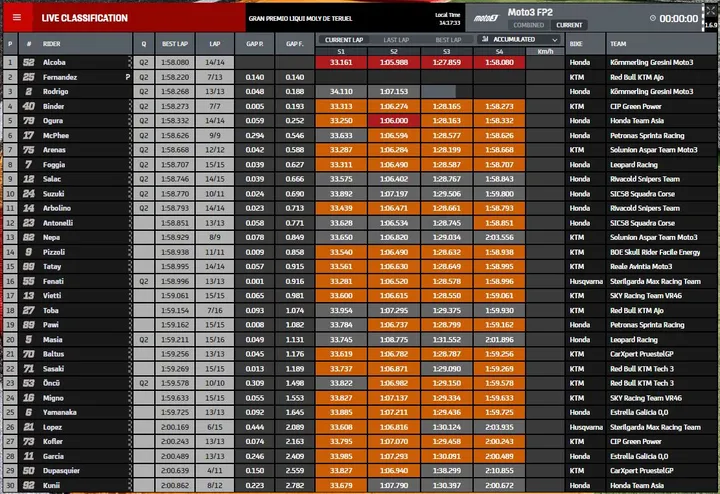Click Husqvarna bike in Lopez's row

[x=586, y=427]
